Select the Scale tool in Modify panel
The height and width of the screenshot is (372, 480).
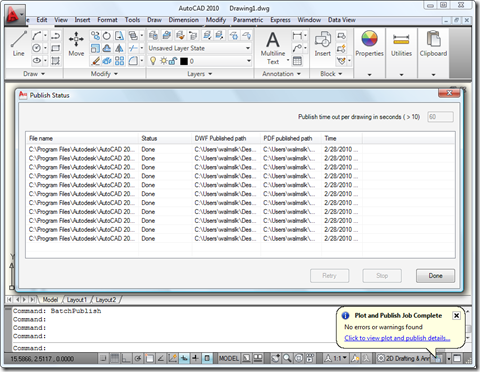(95, 48)
